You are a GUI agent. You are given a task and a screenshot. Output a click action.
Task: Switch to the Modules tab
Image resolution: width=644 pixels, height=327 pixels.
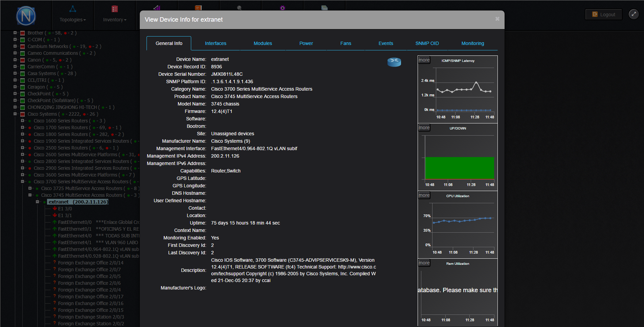[x=263, y=43]
